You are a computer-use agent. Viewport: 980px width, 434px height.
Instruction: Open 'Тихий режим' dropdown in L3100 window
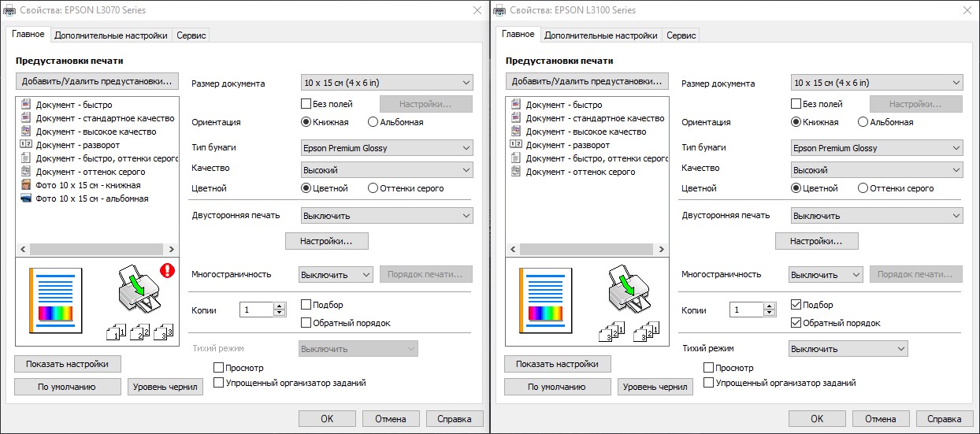(848, 349)
